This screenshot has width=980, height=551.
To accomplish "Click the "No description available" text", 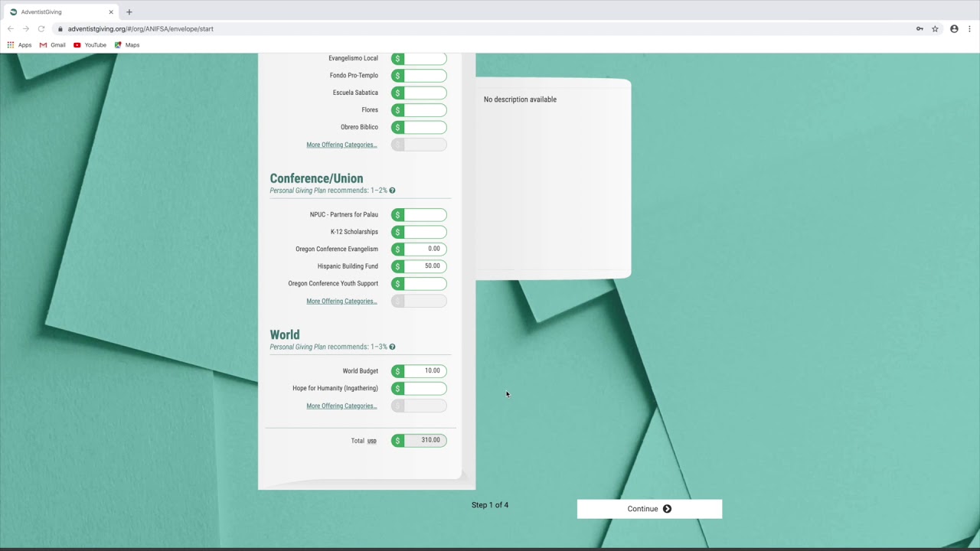I will [520, 99].
